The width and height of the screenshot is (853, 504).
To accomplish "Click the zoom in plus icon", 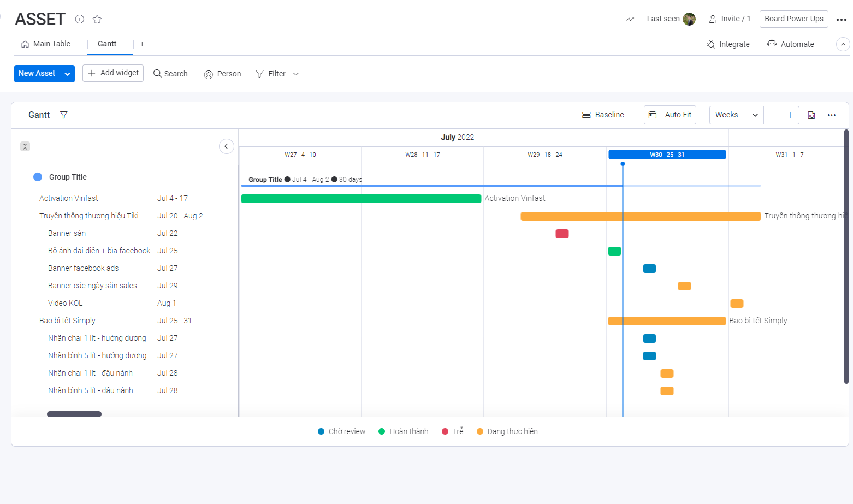I will (x=790, y=115).
